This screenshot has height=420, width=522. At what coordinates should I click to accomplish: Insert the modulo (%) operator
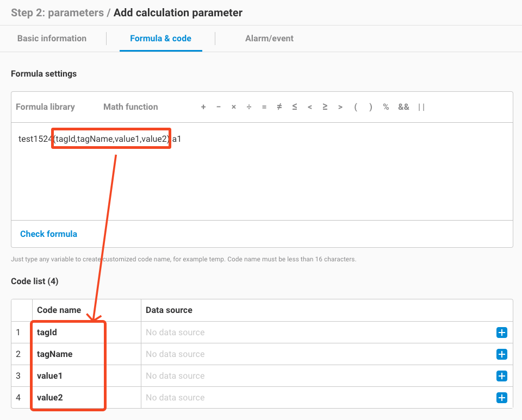pos(386,106)
